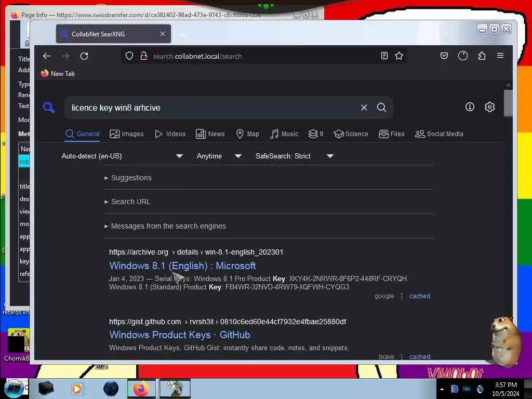532x399 pixels.
Task: Open the Firefox taskbar button
Action: [x=141, y=389]
